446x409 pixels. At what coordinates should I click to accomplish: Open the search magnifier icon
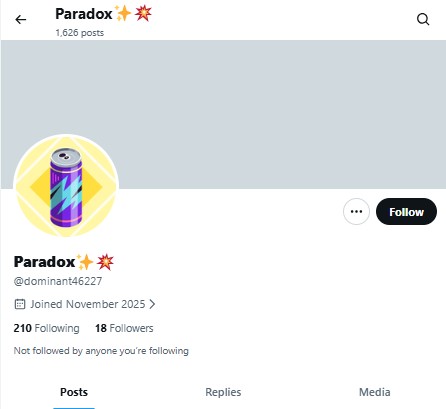tap(423, 19)
